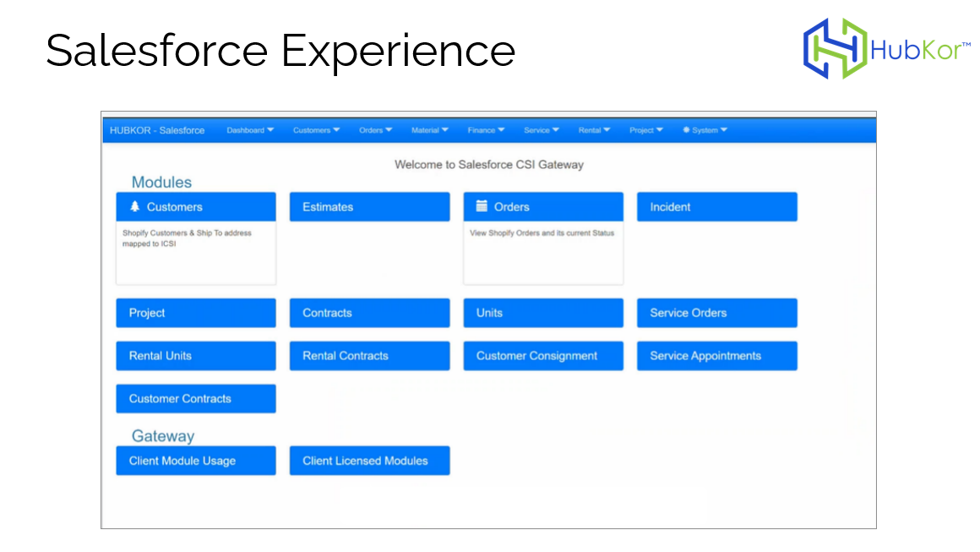Open the Estimates module
Viewport: 980px width, 552px height.
click(369, 206)
